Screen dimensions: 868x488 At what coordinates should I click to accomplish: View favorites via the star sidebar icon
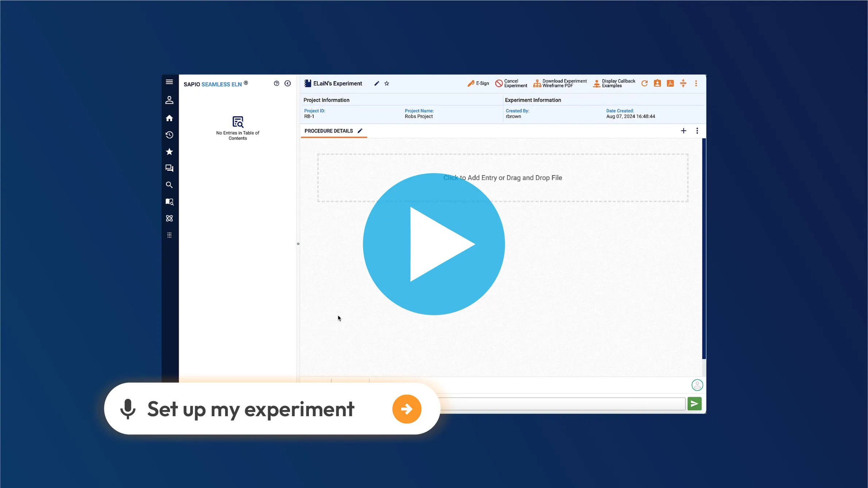[x=169, y=152]
